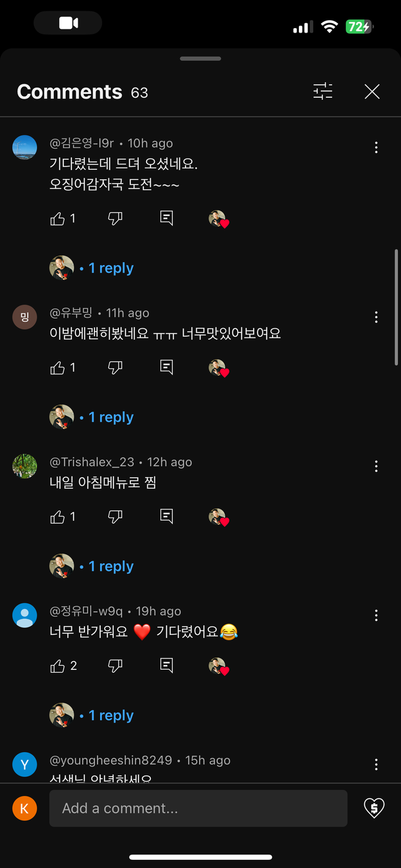Open the more options menu for @정유미-w9q's comment
The height and width of the screenshot is (868, 401).
[x=376, y=615]
